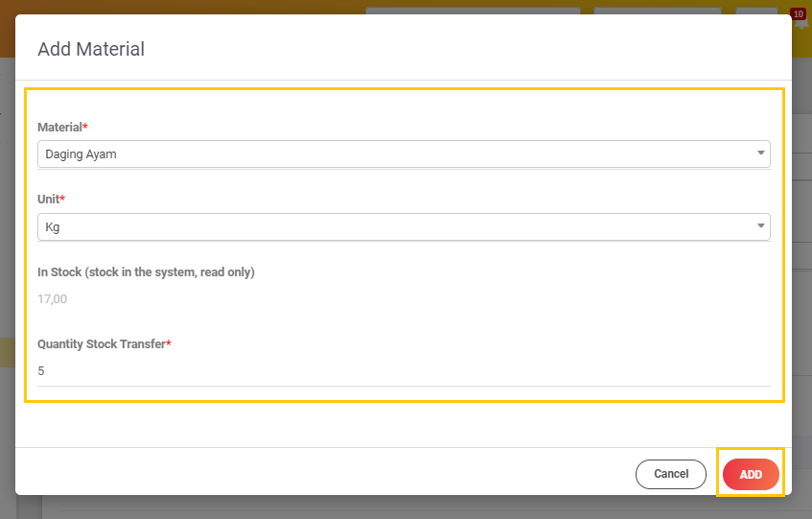This screenshot has width=812, height=519.
Task: Click the Cancel button
Action: 671,474
